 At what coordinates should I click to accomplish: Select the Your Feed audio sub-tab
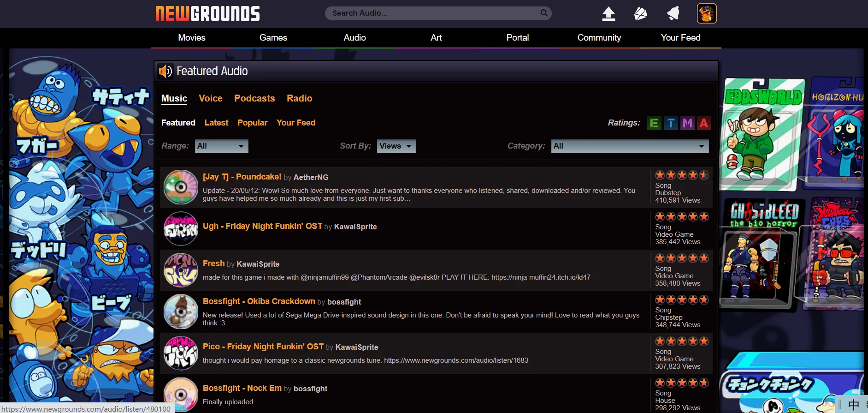[x=296, y=123]
